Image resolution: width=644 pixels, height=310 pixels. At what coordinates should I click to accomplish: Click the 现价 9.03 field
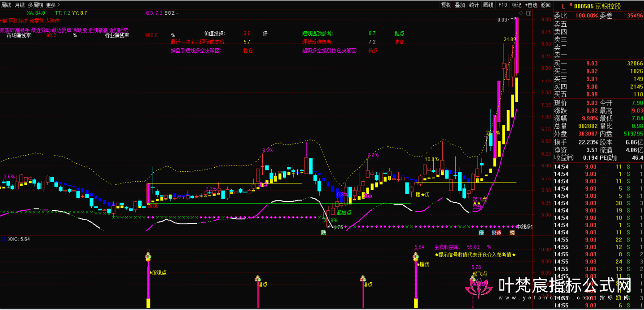pyautogui.click(x=576, y=102)
